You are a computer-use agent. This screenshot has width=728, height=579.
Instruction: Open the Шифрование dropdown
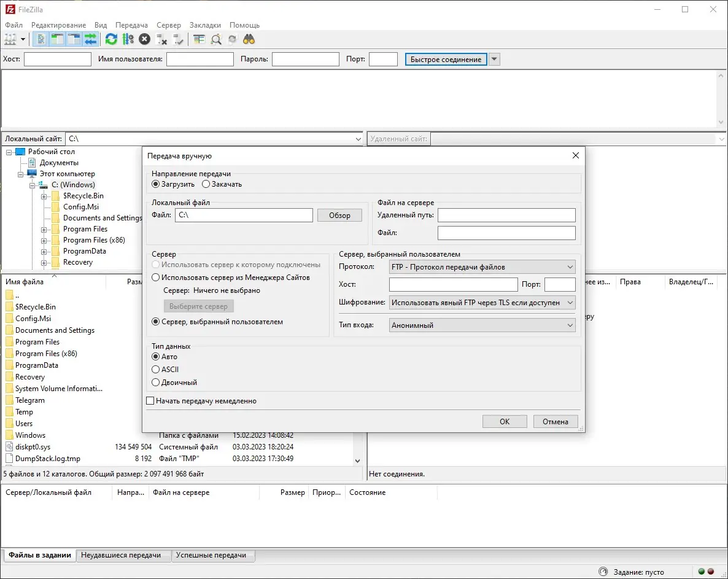coord(482,303)
